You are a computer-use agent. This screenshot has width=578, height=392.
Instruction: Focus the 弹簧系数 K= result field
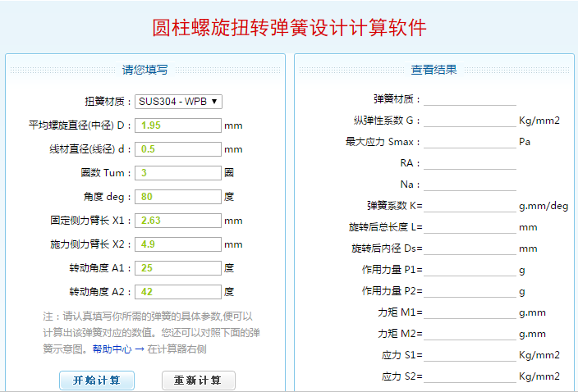pos(470,206)
